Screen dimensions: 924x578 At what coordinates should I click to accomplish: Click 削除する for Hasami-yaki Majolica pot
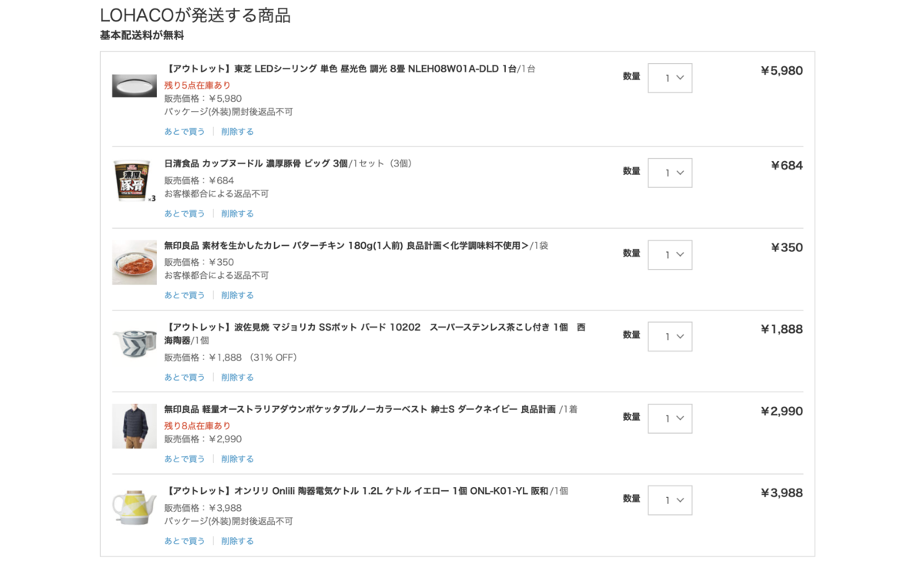237,378
